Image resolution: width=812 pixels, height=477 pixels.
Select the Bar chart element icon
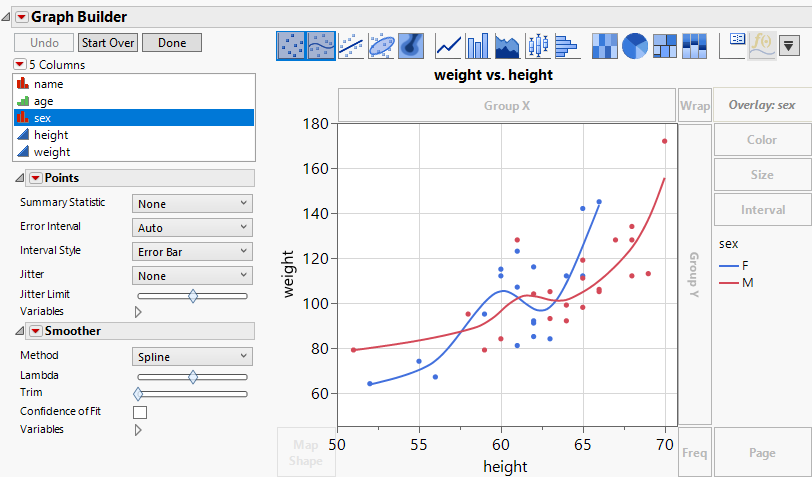click(x=478, y=46)
